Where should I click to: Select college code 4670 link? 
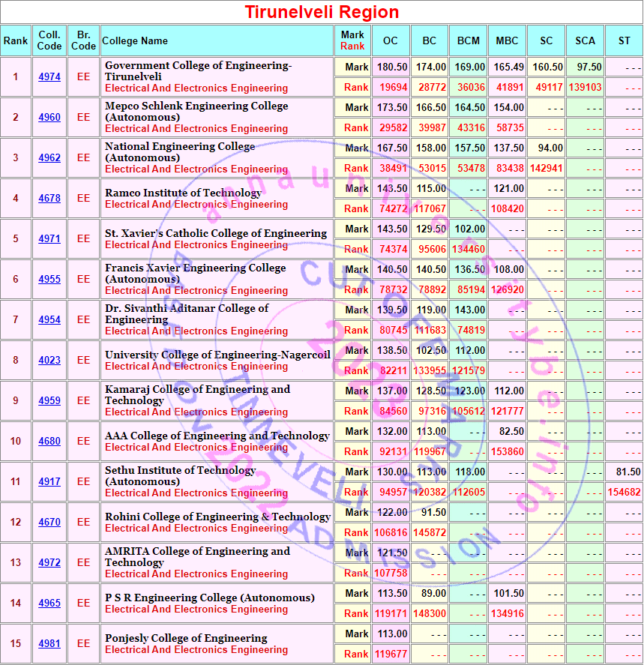49,523
